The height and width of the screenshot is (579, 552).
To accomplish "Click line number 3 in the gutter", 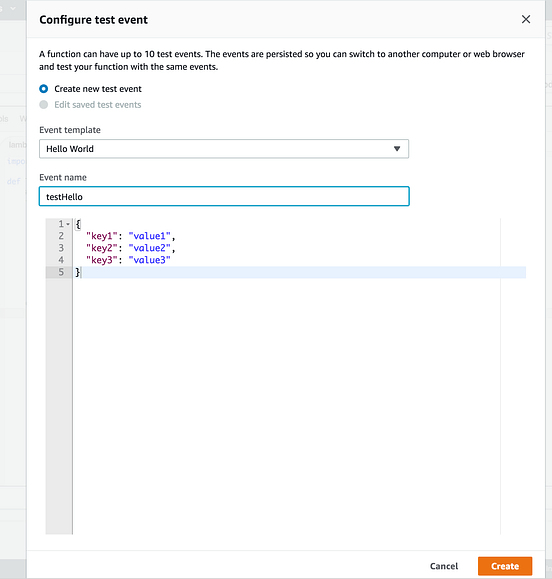I will tap(61, 248).
